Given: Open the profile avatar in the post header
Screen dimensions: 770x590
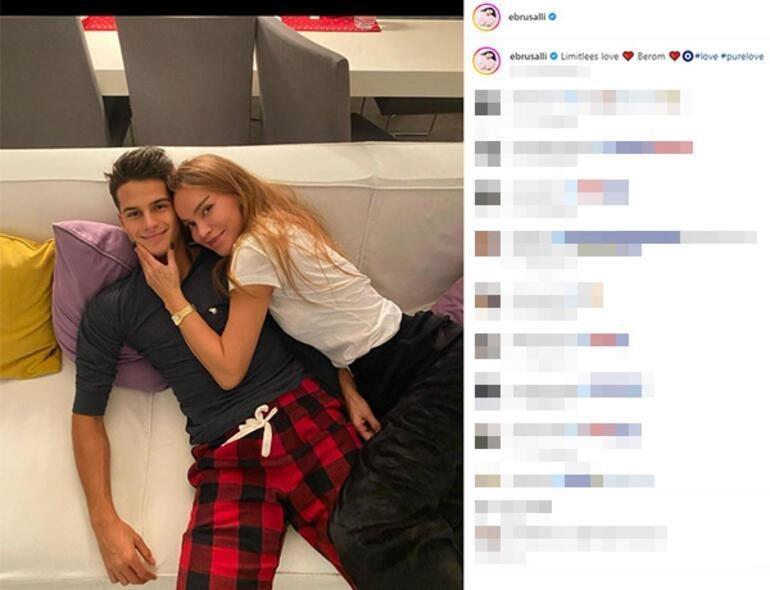Looking at the screenshot, I should [487, 17].
